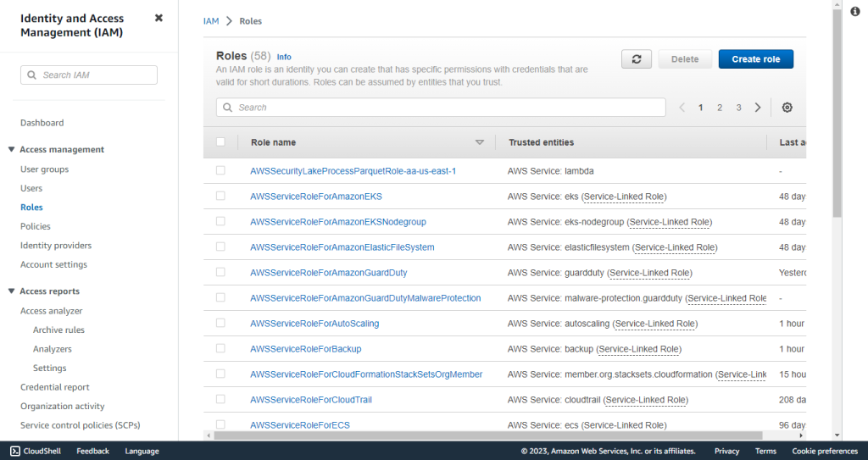Open AWSServiceRoleForAutoScaling role link
Viewport: 868px width, 460px height.
[x=314, y=324]
